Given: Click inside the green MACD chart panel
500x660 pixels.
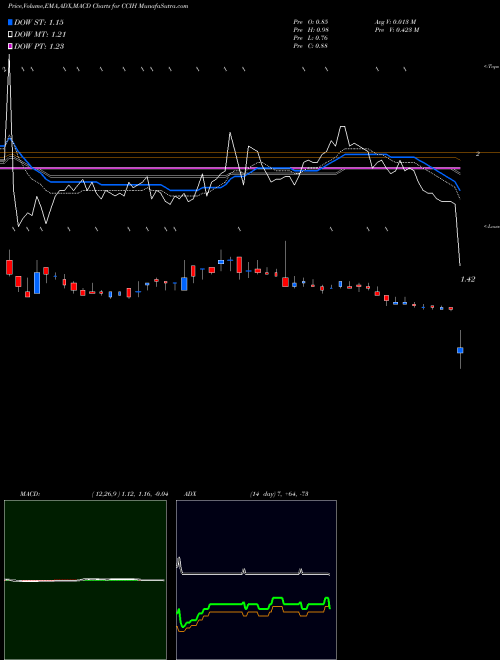Looking at the screenshot, I should click(x=85, y=580).
